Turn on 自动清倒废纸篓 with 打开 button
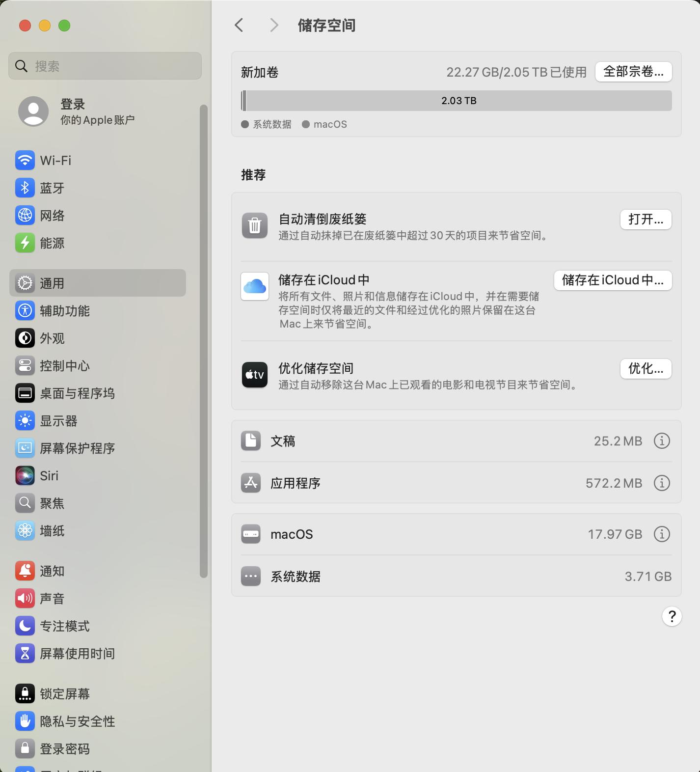Screen dimensions: 700x772 point(646,220)
